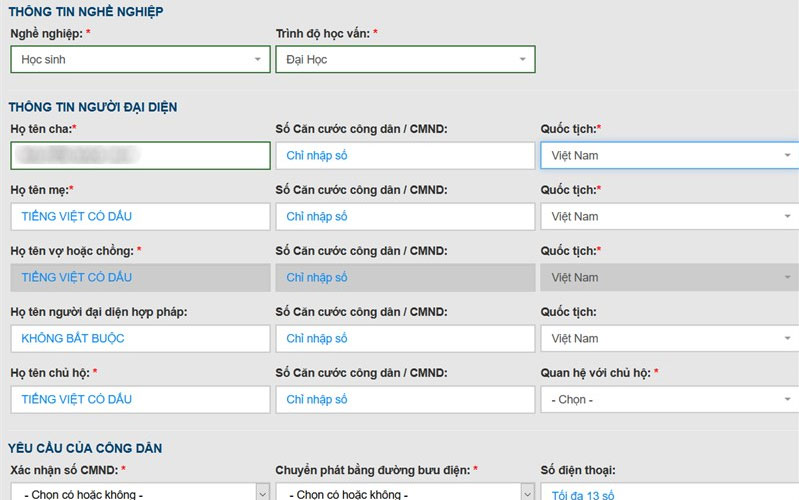This screenshot has width=799, height=500.
Task: Click the Trình độ học vấn label
Action: tap(327, 34)
